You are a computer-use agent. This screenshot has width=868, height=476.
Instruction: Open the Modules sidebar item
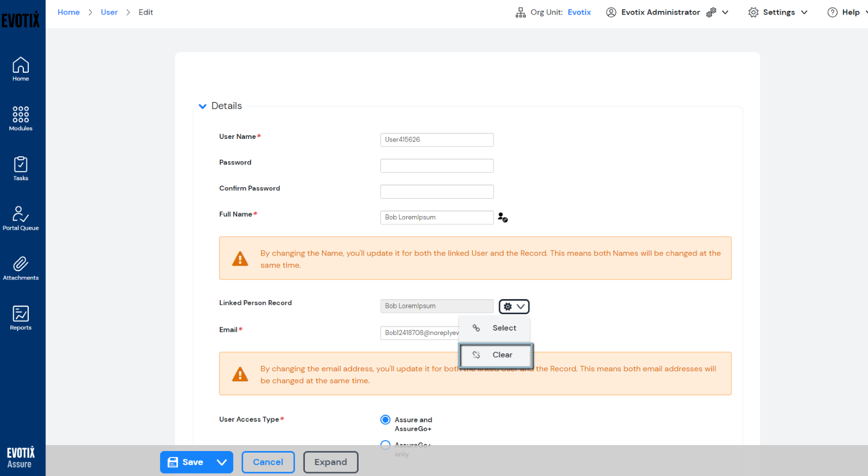click(21, 118)
